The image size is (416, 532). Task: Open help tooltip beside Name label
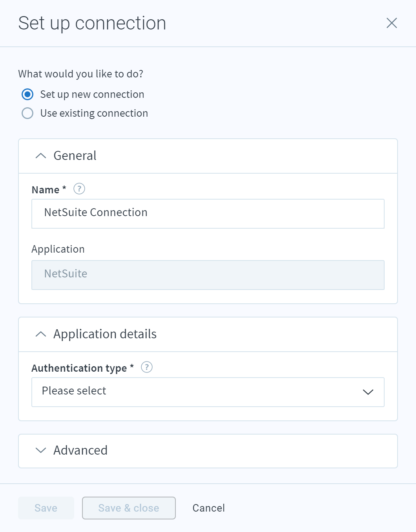pyautogui.click(x=79, y=189)
